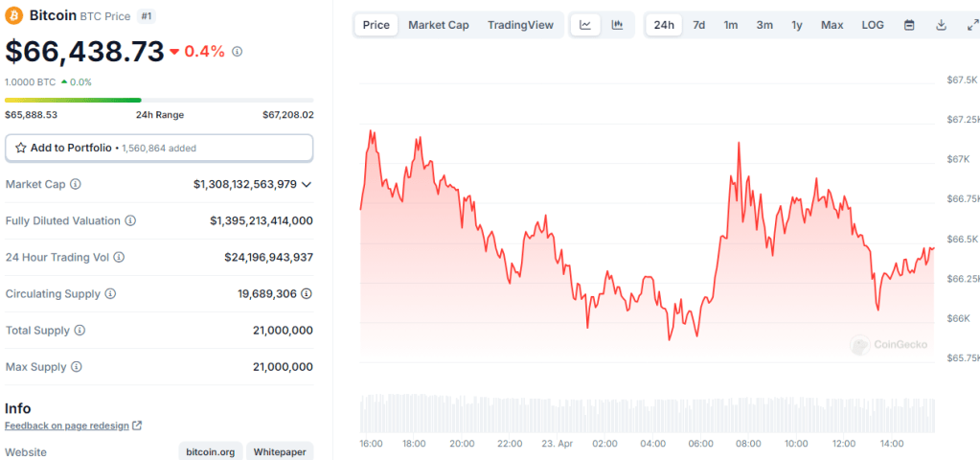
Task: Select the Max time range
Action: 832,25
